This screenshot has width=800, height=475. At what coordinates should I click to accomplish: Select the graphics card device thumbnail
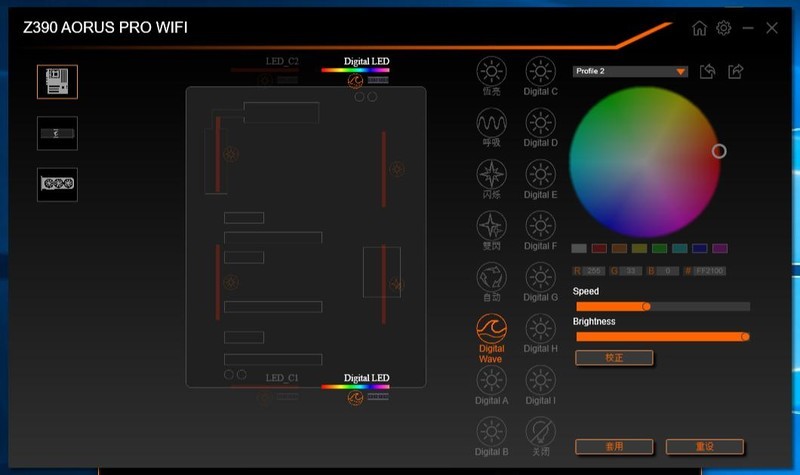click(x=57, y=184)
